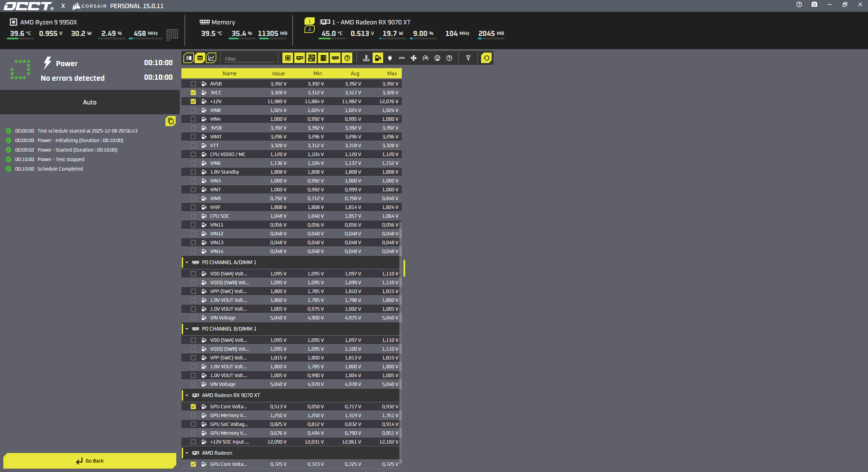Sort by Max column header
Viewport: 868px width, 472px height.
click(x=392, y=73)
